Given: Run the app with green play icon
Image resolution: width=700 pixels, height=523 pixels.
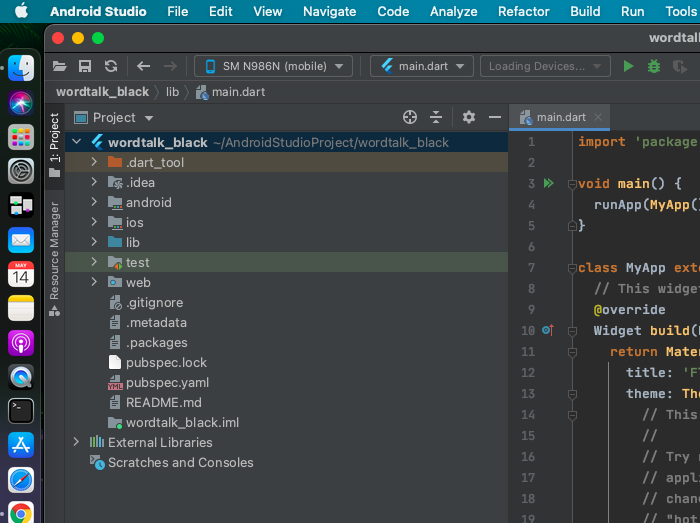Looking at the screenshot, I should tap(628, 66).
